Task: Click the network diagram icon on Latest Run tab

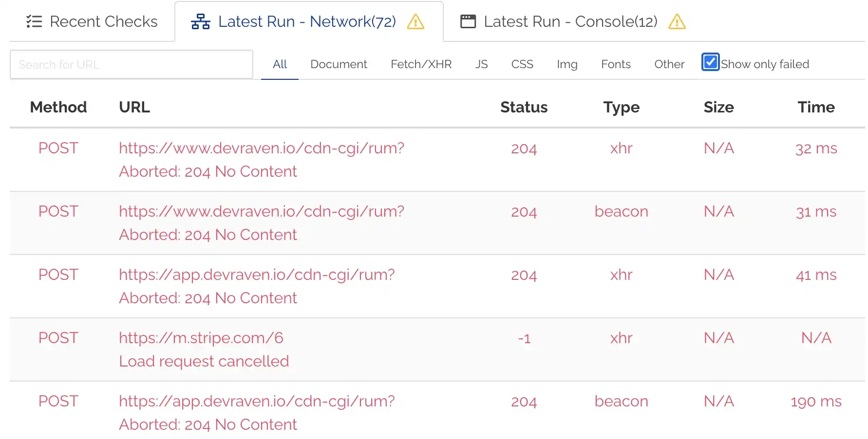Action: point(200,21)
